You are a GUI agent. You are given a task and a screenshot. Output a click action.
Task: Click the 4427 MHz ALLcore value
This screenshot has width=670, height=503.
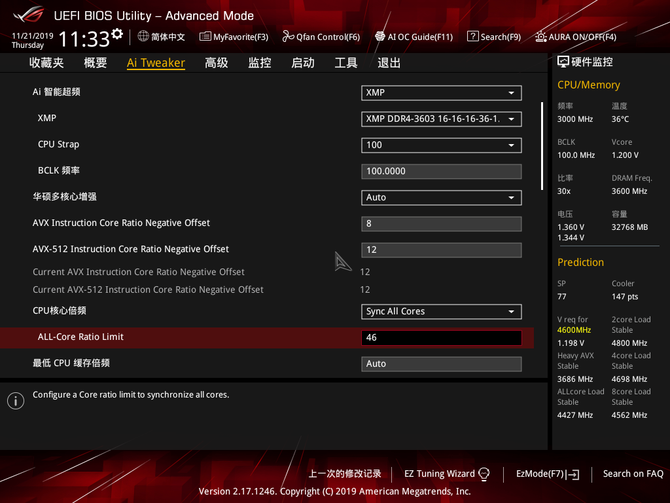(x=575, y=415)
